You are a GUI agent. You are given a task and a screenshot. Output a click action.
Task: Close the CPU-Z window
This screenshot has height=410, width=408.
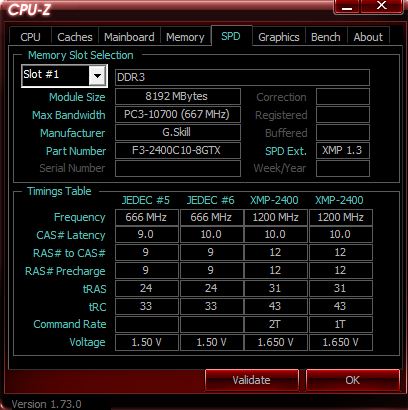[x=382, y=6]
